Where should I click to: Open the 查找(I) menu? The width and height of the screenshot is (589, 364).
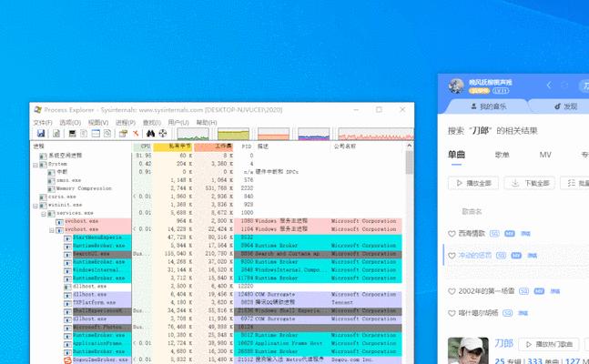(152, 123)
